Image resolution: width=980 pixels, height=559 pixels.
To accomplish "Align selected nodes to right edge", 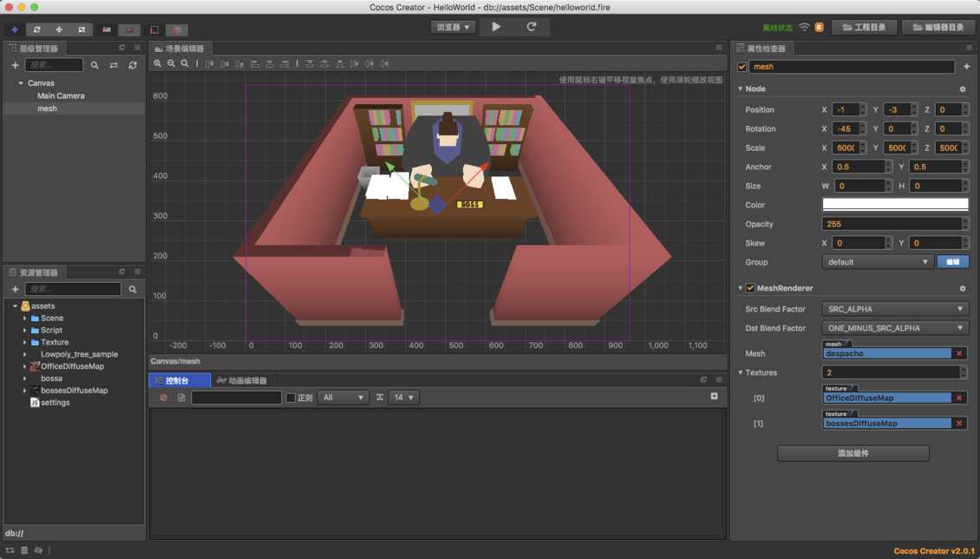I will pos(284,63).
